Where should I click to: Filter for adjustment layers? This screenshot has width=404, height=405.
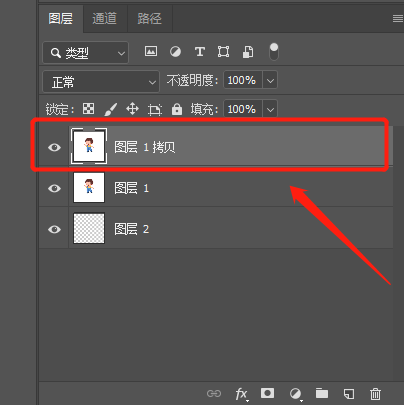(175, 52)
